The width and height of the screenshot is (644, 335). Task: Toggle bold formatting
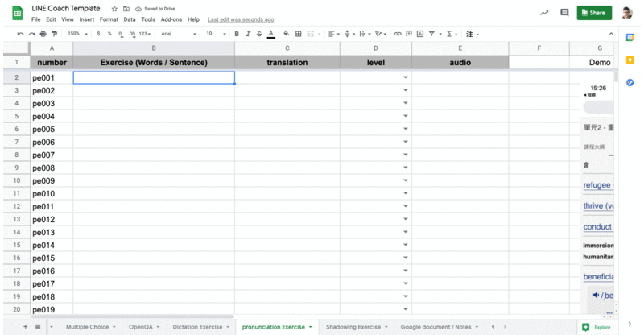click(237, 34)
